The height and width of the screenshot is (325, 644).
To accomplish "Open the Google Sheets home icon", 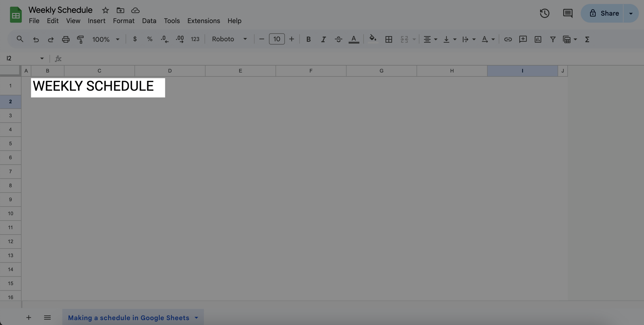I will coord(16,15).
